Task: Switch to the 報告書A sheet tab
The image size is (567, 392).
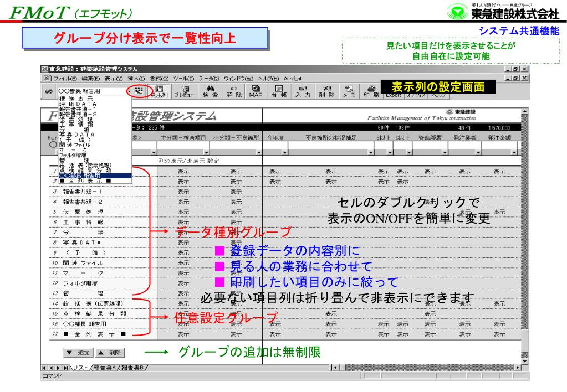Action: pyautogui.click(x=105, y=368)
